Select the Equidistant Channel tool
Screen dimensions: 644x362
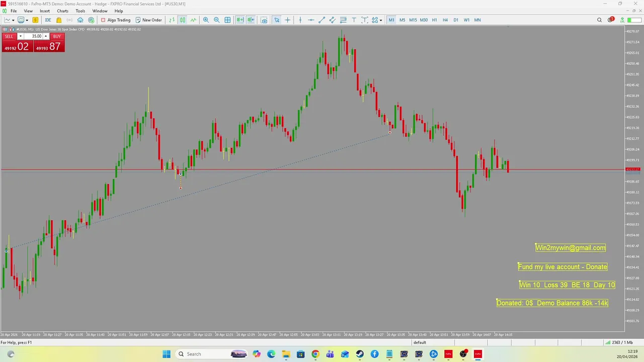(x=333, y=20)
